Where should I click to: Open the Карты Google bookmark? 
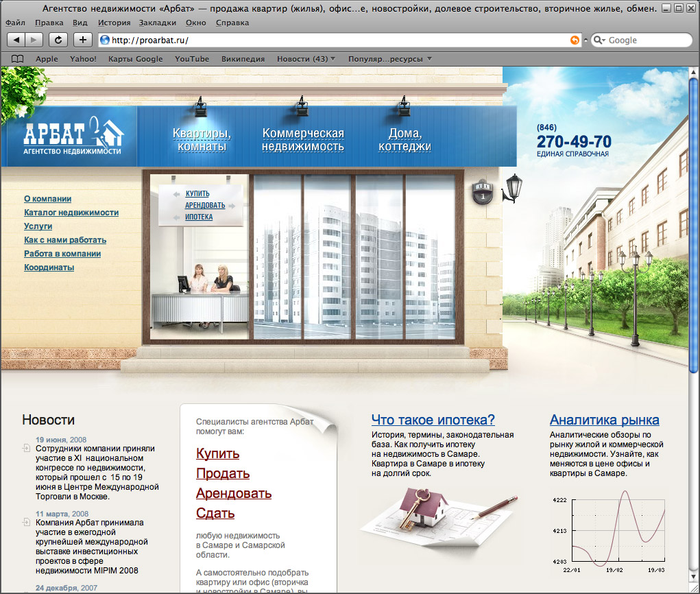point(135,59)
